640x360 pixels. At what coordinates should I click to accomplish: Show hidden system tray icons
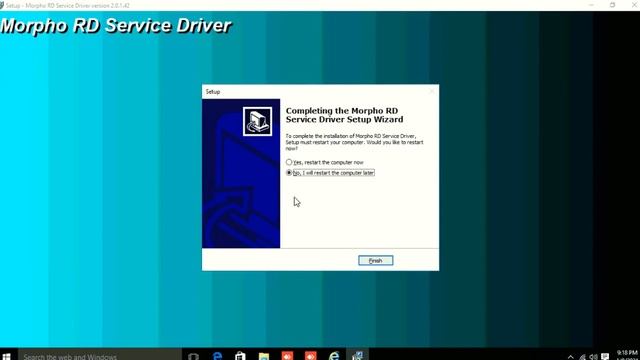coord(570,356)
